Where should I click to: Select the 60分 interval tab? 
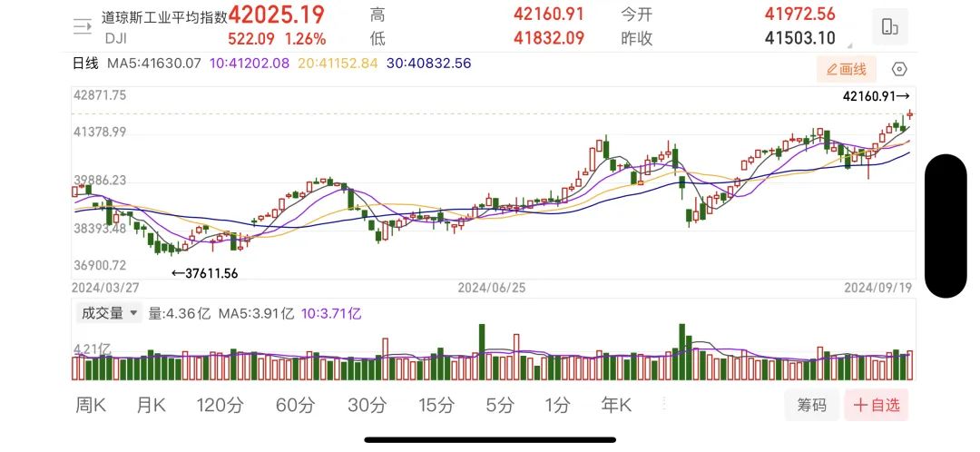coord(295,405)
